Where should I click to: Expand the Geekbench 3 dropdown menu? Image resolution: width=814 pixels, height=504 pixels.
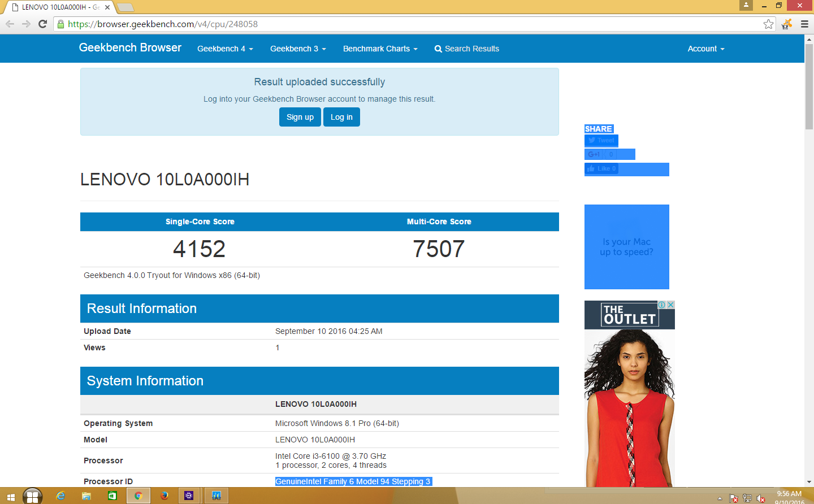tap(298, 49)
